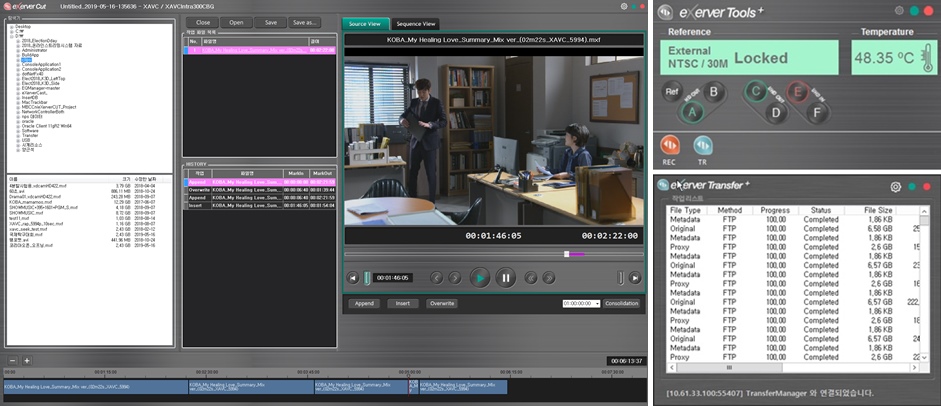Expand the NetworkControllerBoth folder node
941x406 pixels.
(x=20, y=112)
